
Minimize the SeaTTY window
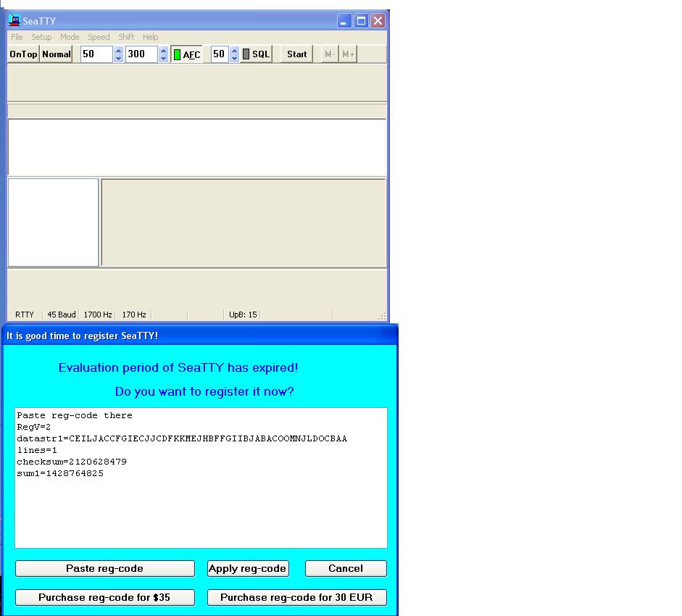(x=344, y=20)
